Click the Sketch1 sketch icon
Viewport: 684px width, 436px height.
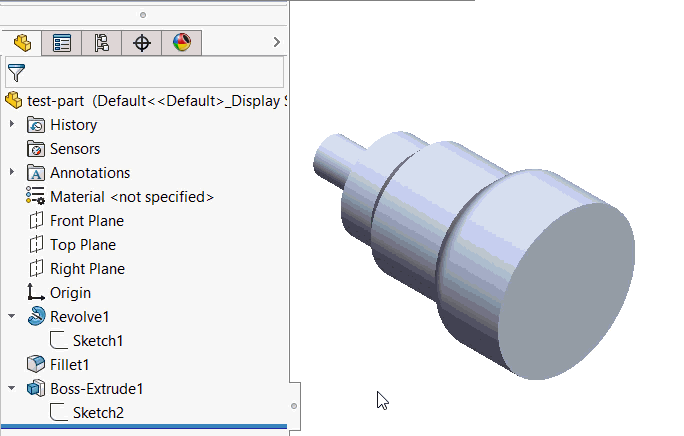pyautogui.click(x=58, y=340)
